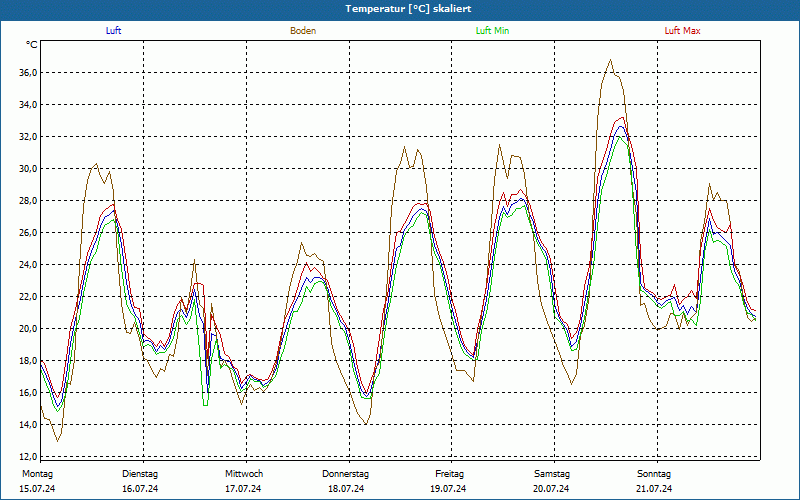Click the '21.07.24' date label

tap(654, 489)
